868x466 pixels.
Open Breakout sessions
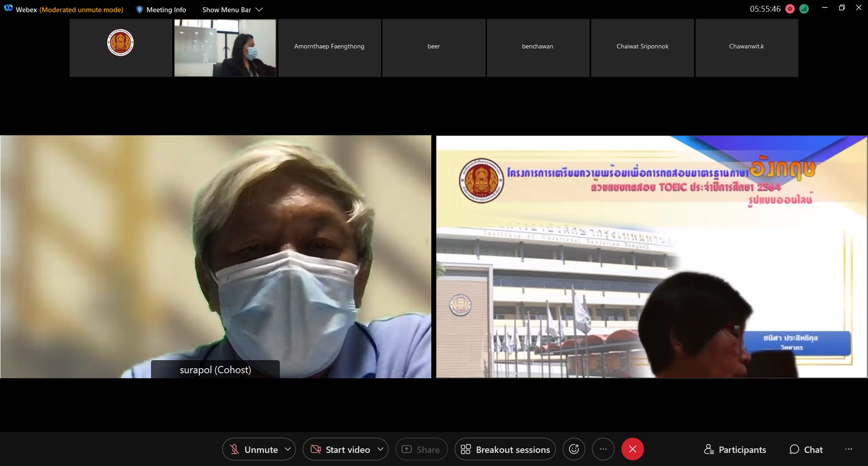pyautogui.click(x=505, y=449)
